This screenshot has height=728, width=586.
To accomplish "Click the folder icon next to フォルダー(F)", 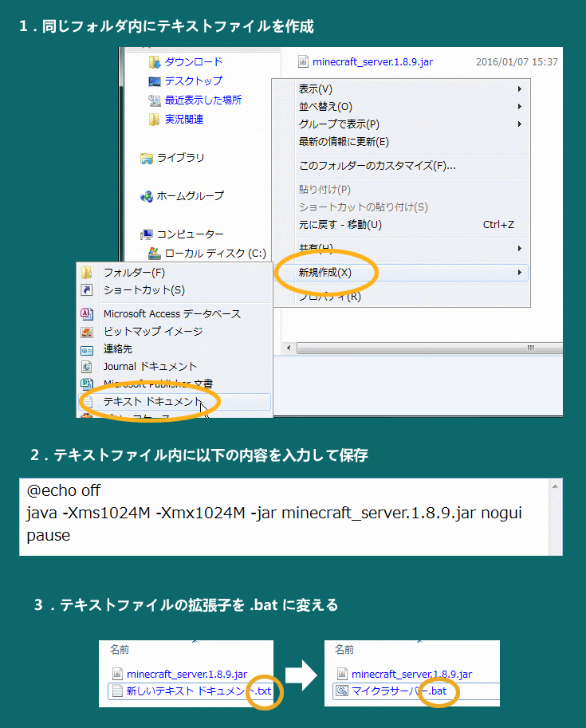I will (87, 273).
